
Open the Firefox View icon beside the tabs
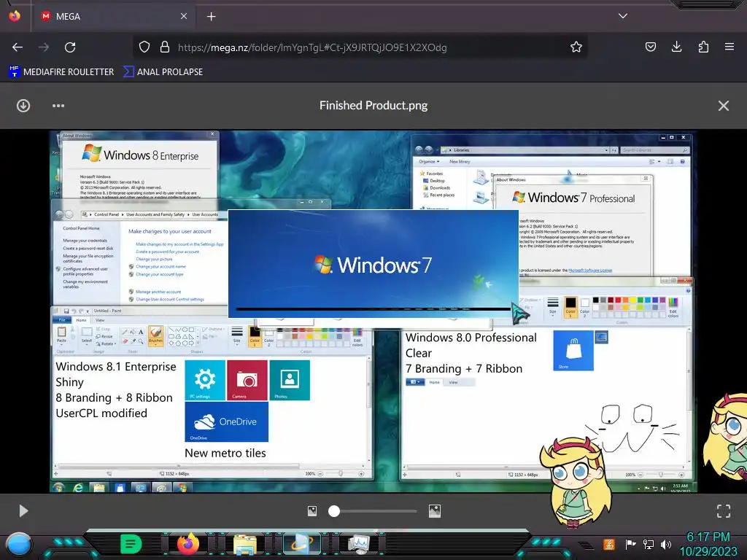(x=15, y=16)
